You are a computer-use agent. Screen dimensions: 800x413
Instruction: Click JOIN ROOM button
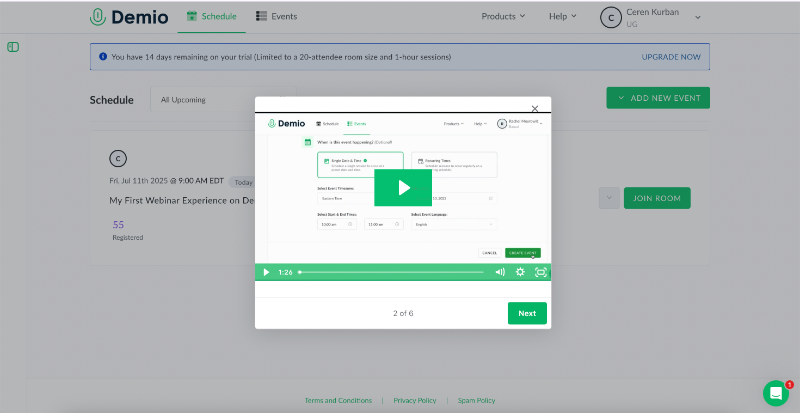(657, 198)
